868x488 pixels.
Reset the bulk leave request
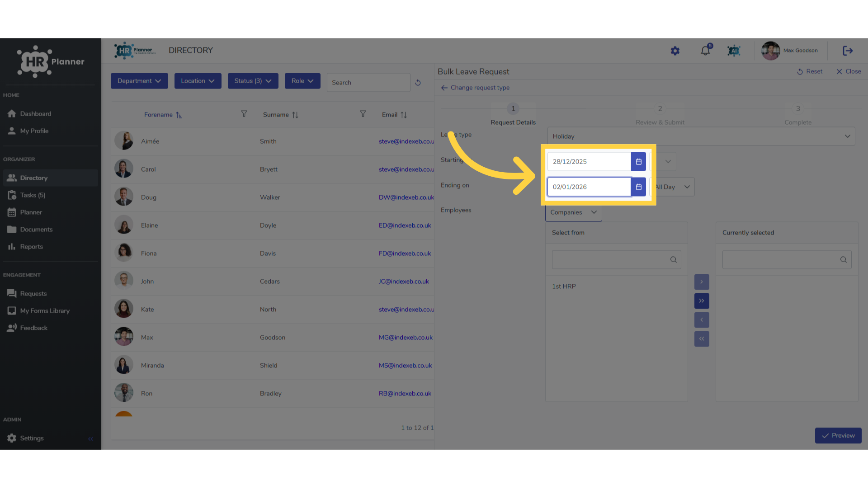pos(809,71)
